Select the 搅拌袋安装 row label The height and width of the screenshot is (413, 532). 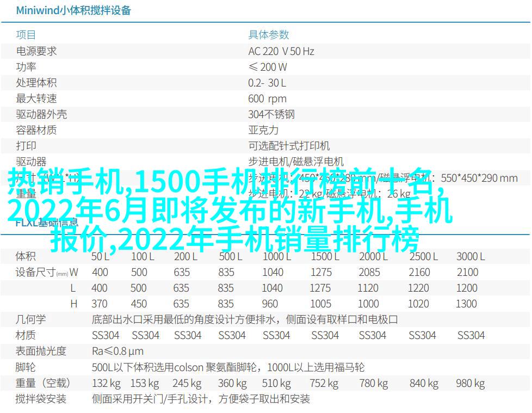41,399
